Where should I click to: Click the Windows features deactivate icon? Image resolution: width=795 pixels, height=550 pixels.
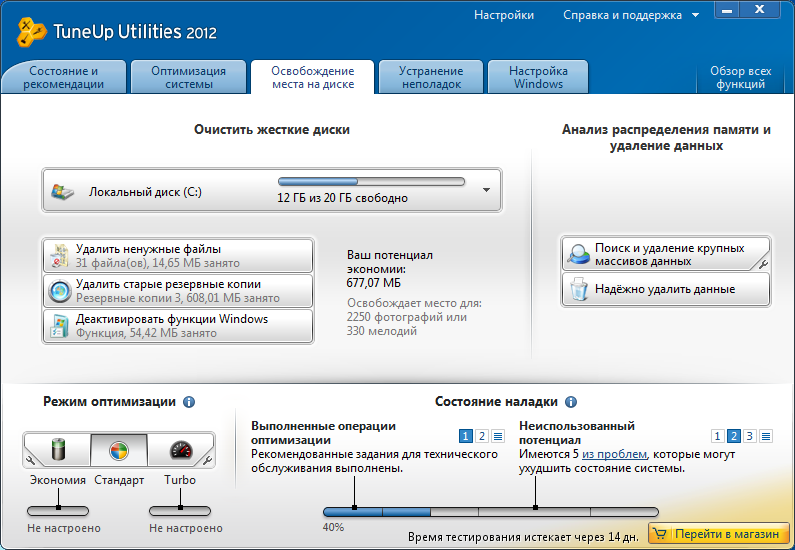(59, 326)
